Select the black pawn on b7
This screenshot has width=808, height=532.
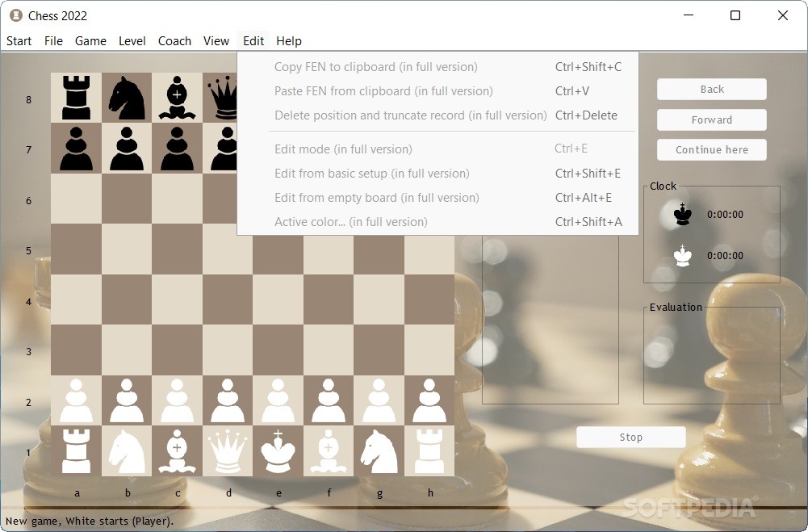coord(127,149)
